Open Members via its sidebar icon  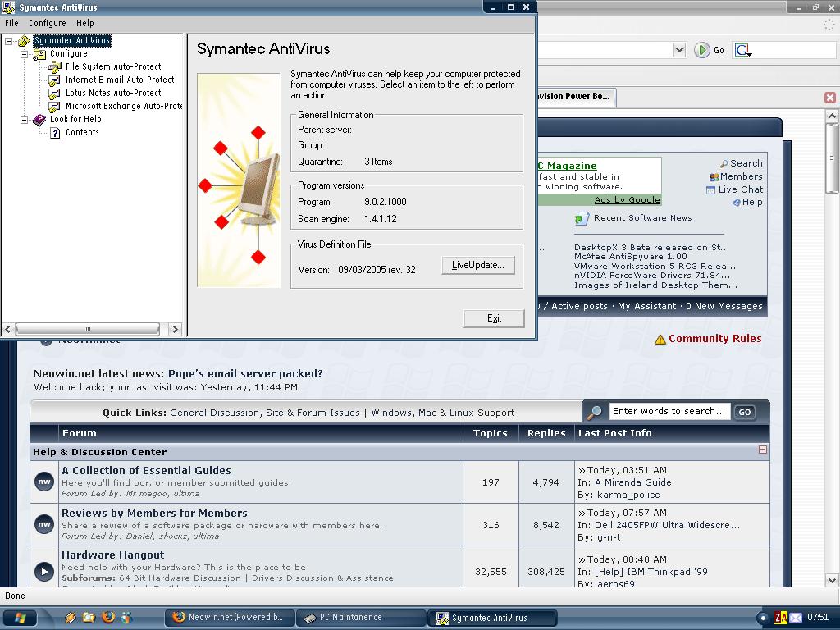715,176
